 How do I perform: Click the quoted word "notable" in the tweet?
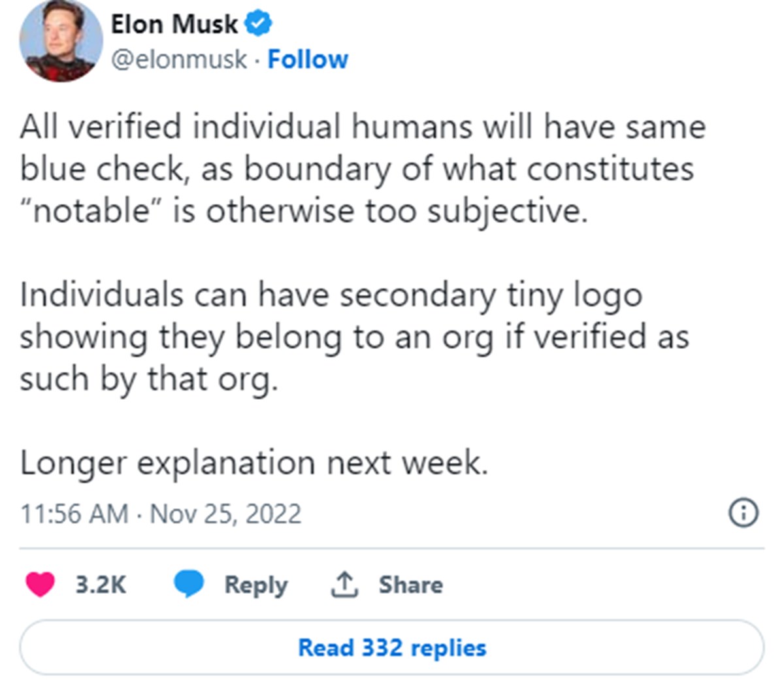92,211
